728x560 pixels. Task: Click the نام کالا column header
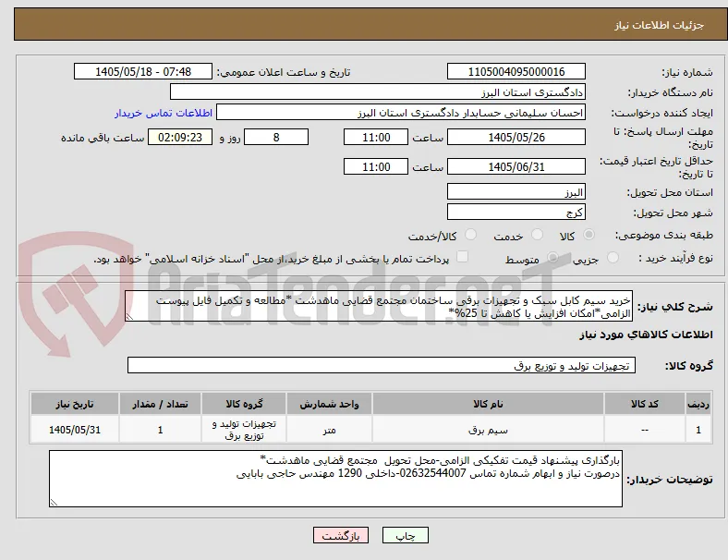(x=488, y=404)
